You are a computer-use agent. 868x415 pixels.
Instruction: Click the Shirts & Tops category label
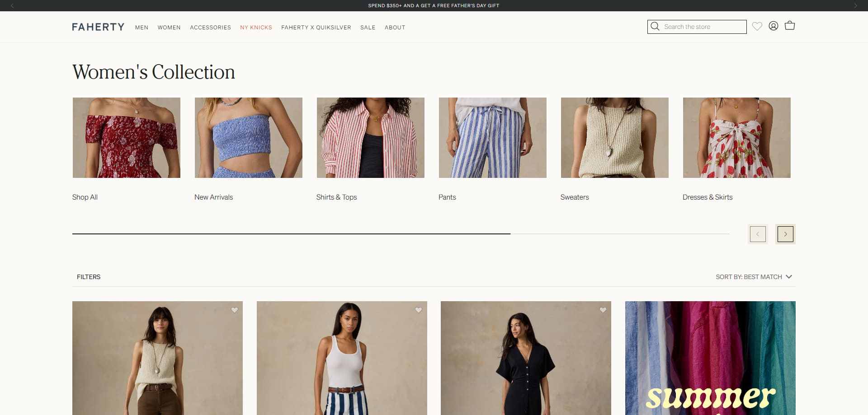336,197
